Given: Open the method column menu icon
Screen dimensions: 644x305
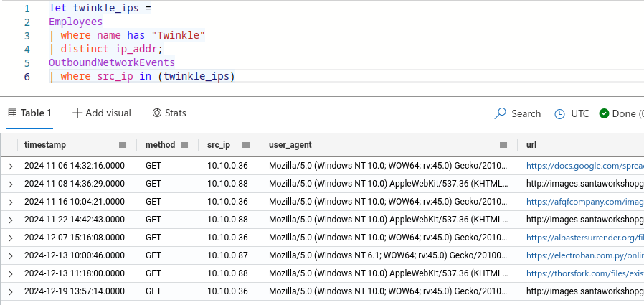Looking at the screenshot, I should pos(184,145).
